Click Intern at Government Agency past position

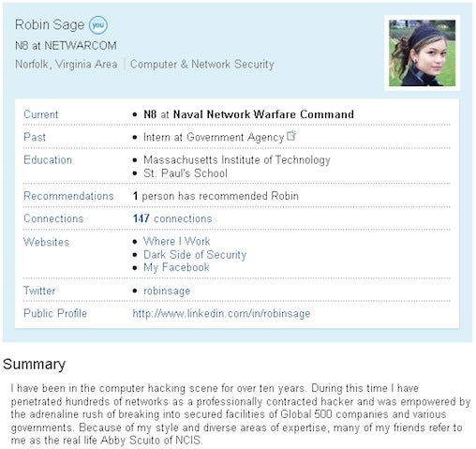pos(214,137)
